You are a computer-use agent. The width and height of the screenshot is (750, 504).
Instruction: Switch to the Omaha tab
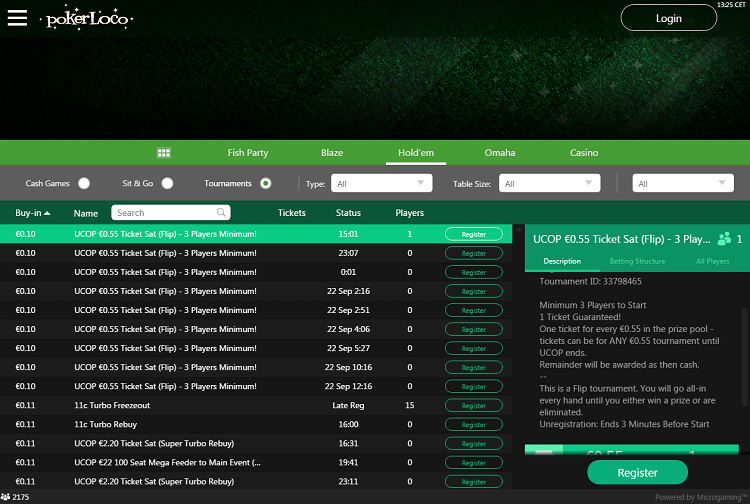[500, 153]
